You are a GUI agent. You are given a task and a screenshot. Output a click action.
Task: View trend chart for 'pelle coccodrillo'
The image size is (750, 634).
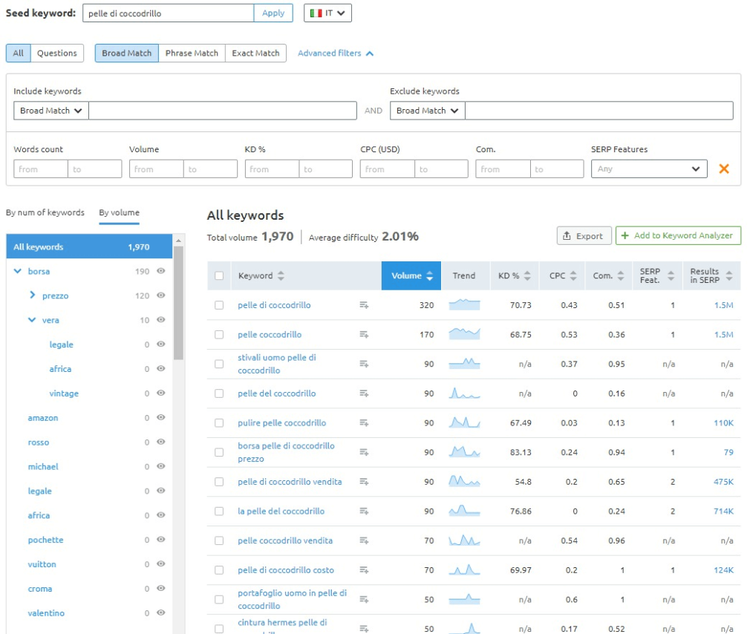(x=464, y=334)
